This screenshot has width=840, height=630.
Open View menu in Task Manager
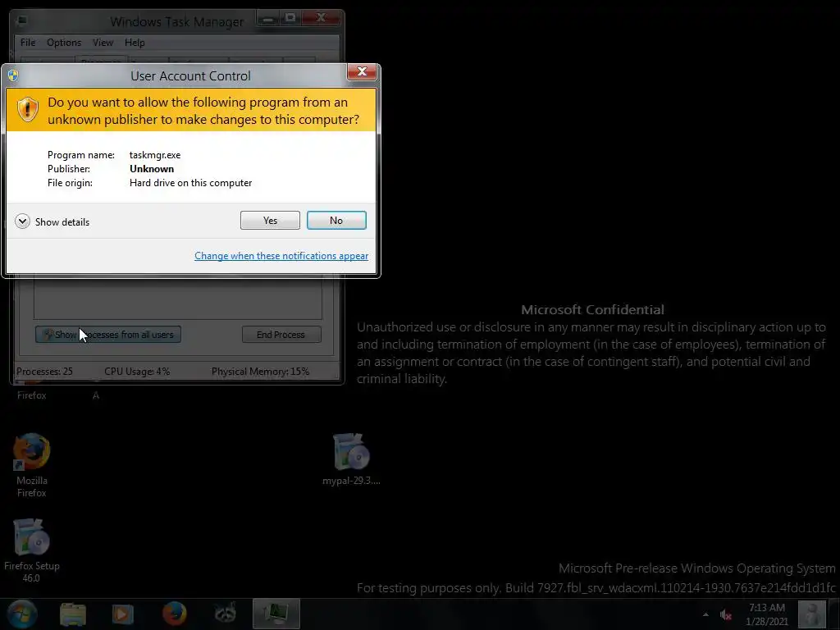click(103, 43)
